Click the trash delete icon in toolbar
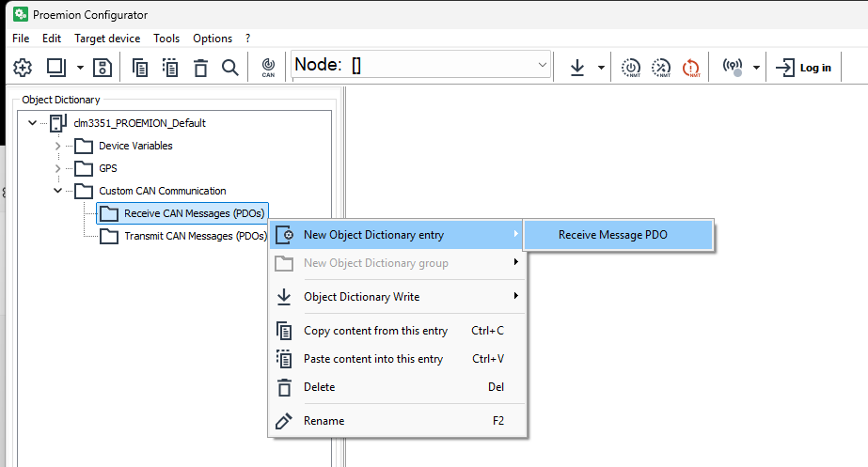Screen dimensions: 868x467 tap(200, 68)
